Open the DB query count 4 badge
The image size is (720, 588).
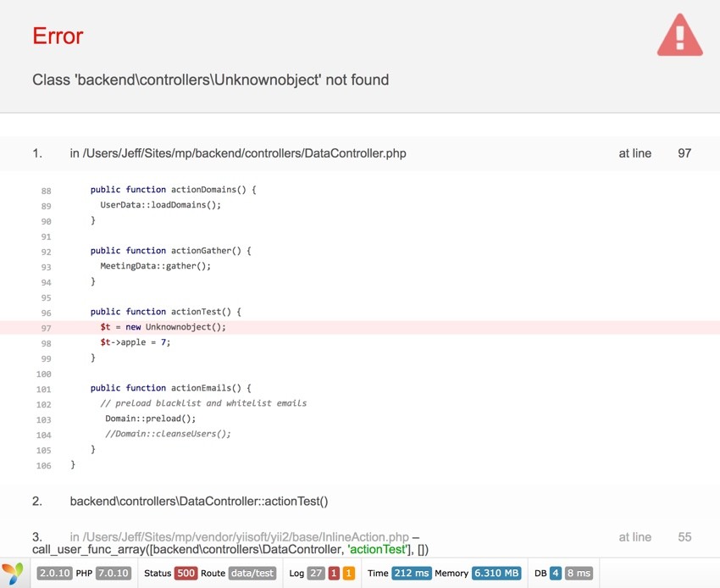click(x=556, y=573)
